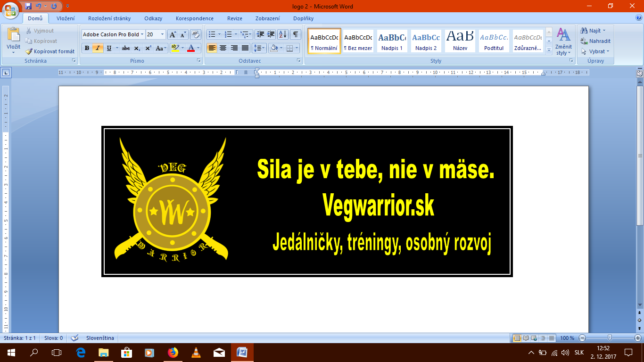Toggle Underline formatting
This screenshot has width=644, height=362.
coord(109,48)
